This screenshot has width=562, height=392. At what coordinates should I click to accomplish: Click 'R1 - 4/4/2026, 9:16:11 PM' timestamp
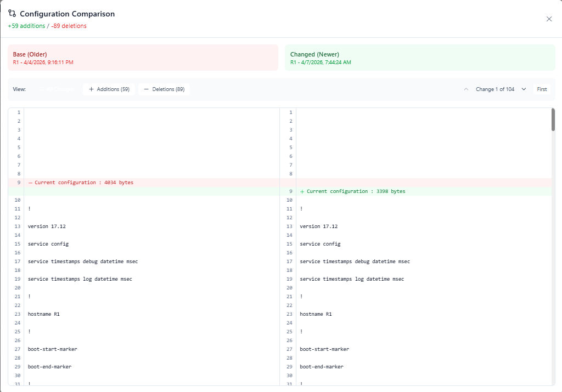(x=43, y=63)
